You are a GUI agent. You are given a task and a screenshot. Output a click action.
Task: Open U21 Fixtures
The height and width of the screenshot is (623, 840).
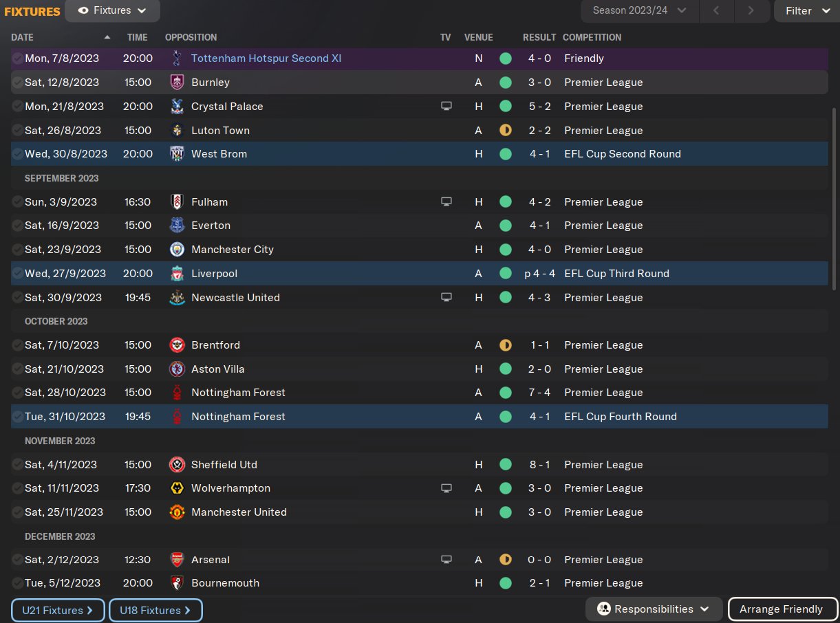(x=58, y=610)
